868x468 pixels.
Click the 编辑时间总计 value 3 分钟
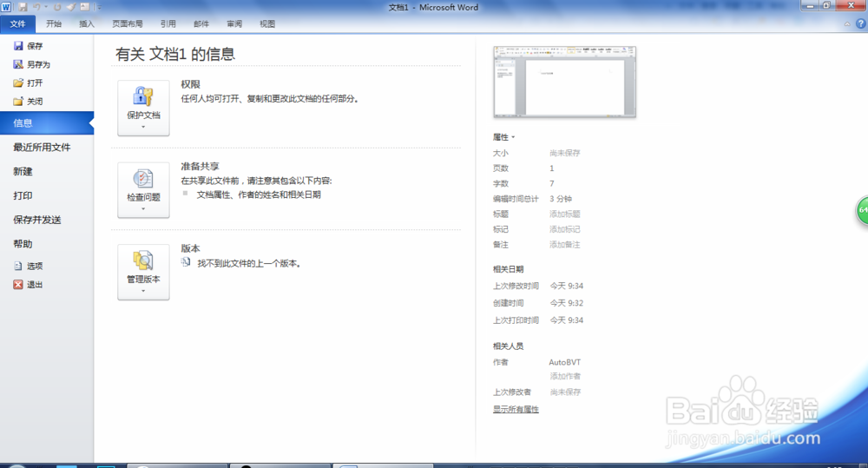pos(561,199)
